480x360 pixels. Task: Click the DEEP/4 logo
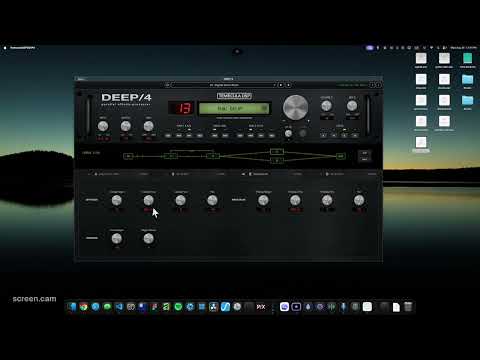tap(126, 97)
